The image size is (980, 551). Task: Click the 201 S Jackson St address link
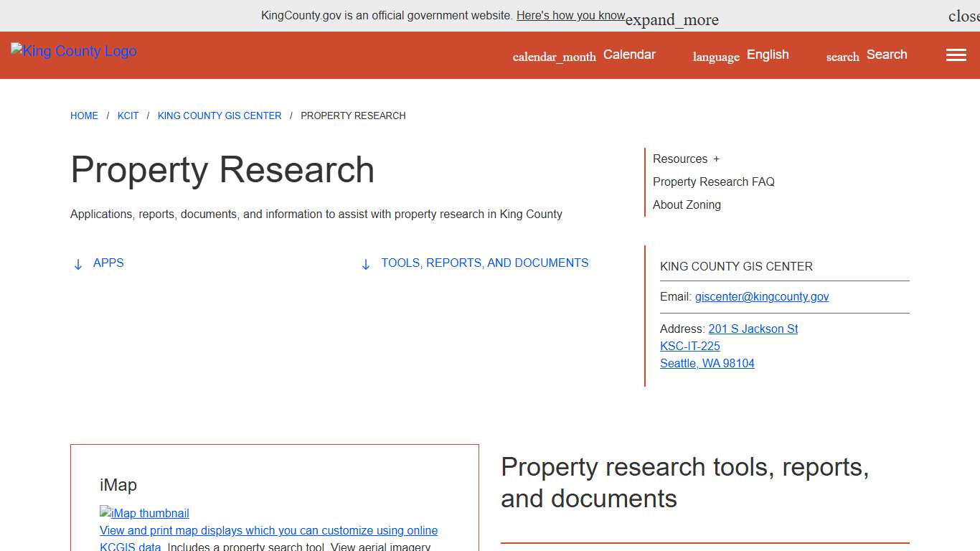pyautogui.click(x=753, y=329)
